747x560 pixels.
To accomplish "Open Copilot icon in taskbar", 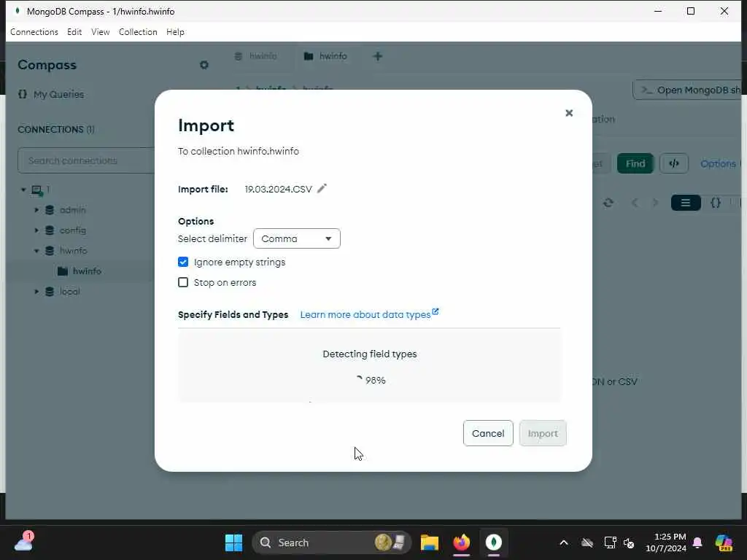I will [724, 542].
